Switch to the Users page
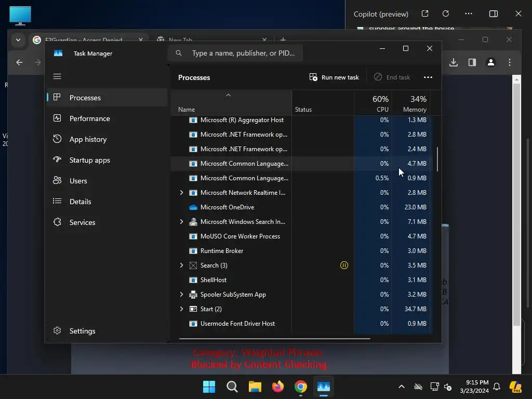This screenshot has width=532, height=399. pyautogui.click(x=107, y=181)
